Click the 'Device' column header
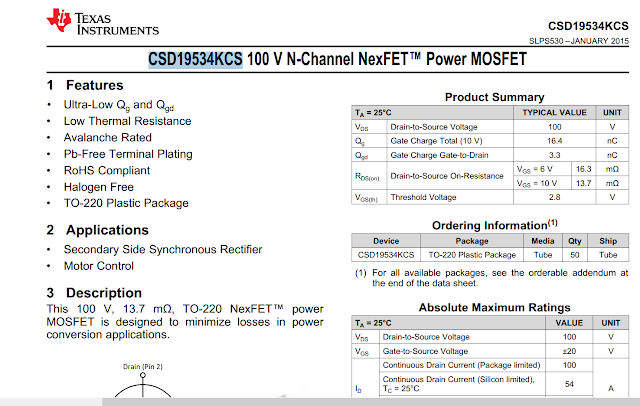 coord(386,241)
